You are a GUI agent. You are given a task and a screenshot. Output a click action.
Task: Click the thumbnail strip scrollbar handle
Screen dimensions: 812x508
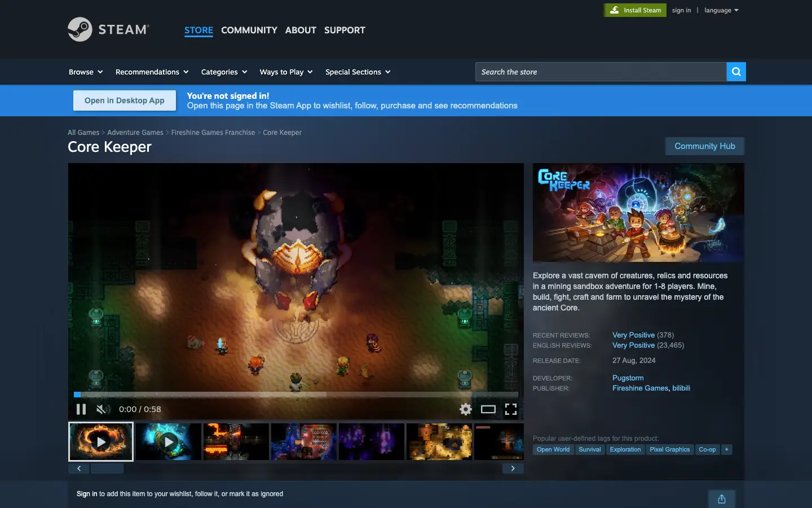[107, 468]
